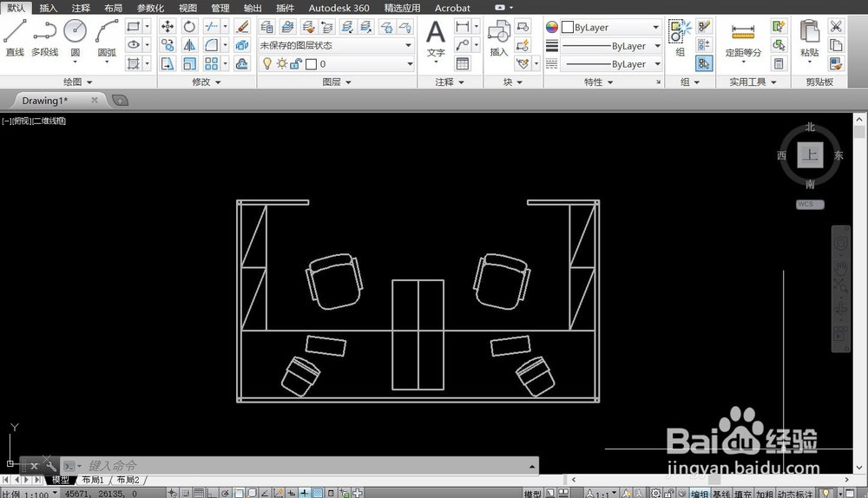
Task: Select the 直线 (Line) drawing tool
Action: click(15, 37)
